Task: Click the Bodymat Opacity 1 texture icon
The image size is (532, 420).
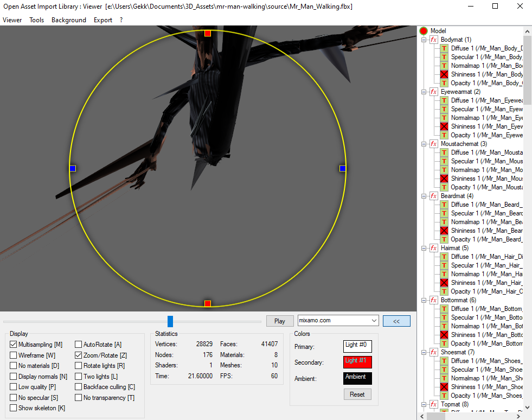Action: (444, 83)
